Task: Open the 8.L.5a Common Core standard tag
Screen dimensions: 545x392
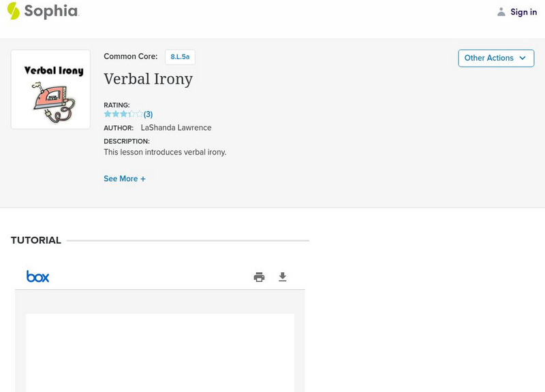Action: pos(180,57)
